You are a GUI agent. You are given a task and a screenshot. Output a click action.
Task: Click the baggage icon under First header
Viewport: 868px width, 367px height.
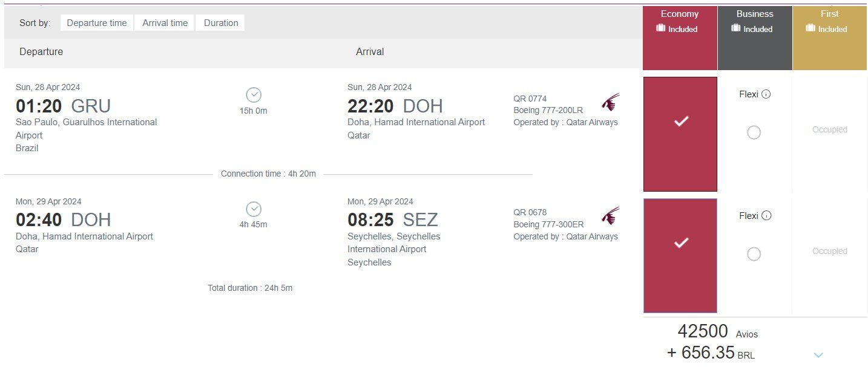pyautogui.click(x=811, y=28)
